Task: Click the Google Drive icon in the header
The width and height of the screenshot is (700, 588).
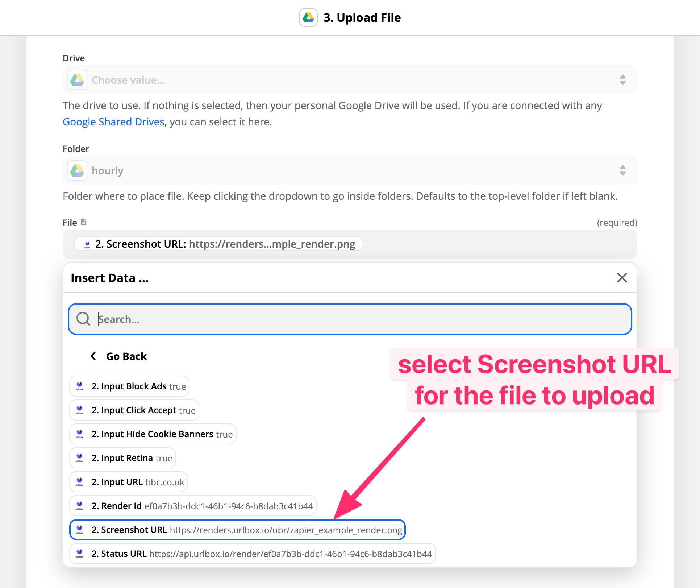Action: click(x=308, y=17)
